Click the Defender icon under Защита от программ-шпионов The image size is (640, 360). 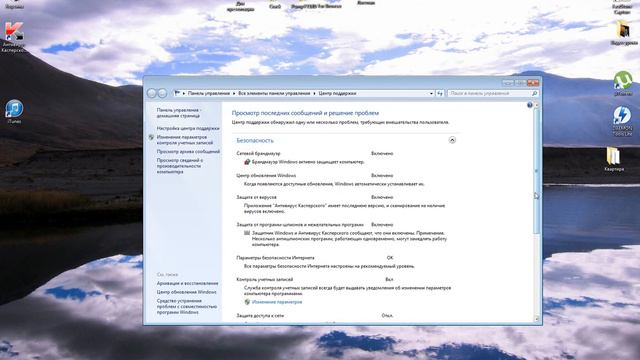coord(247,233)
